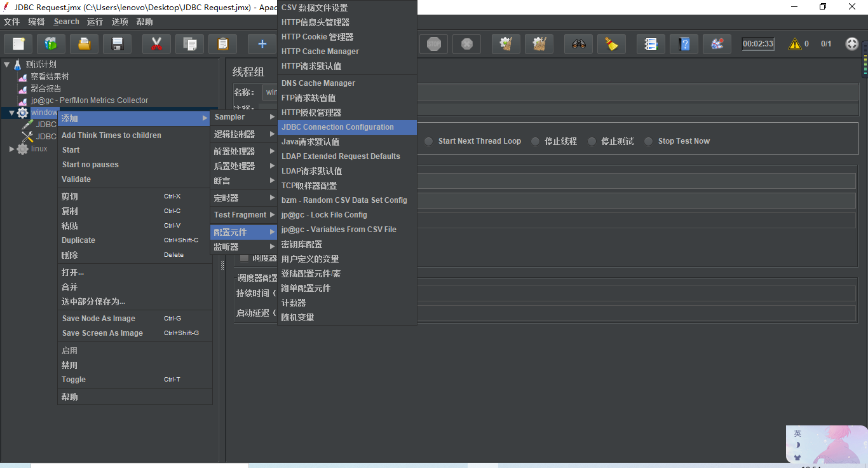Click the gear icon of the window thread group
The image size is (868, 468).
click(x=23, y=113)
